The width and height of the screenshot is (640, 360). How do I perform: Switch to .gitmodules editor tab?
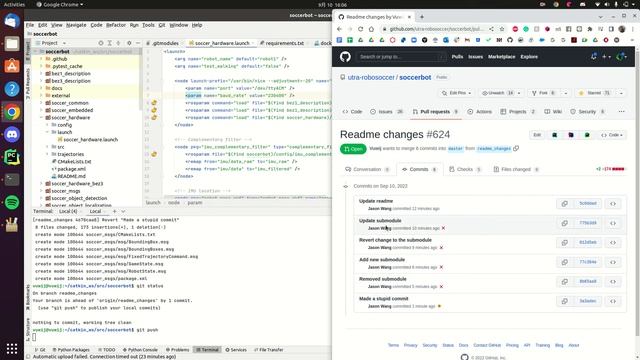[163, 43]
